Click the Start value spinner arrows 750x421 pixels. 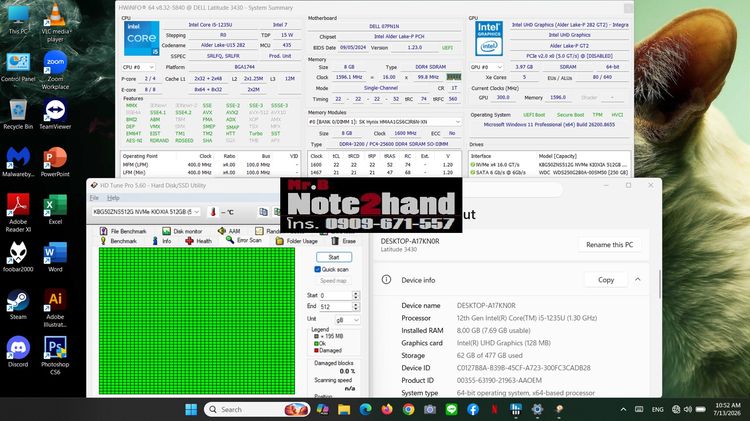click(355, 296)
